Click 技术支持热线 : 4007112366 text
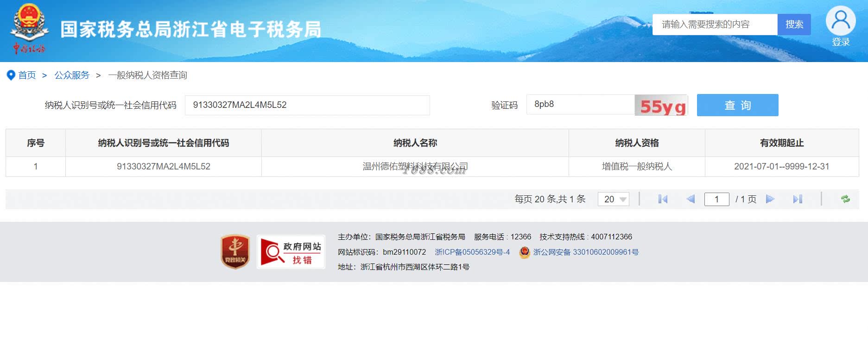The width and height of the screenshot is (868, 338). (586, 237)
